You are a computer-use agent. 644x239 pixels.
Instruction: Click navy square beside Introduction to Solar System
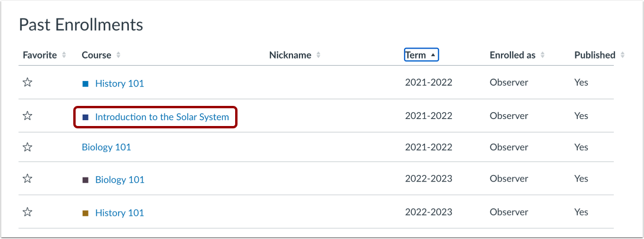pyautogui.click(x=85, y=117)
